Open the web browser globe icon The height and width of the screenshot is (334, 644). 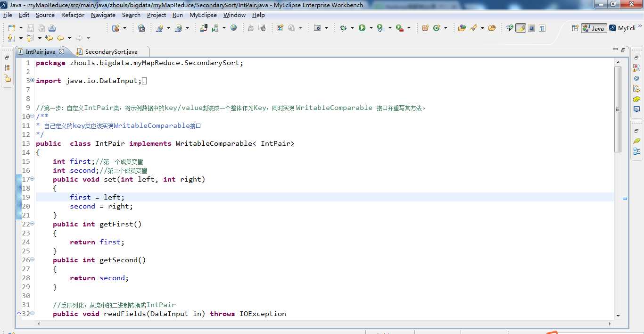tap(233, 28)
